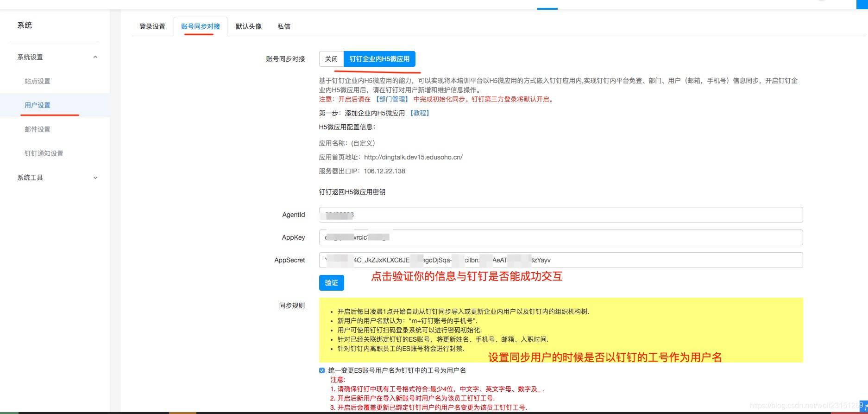The height and width of the screenshot is (414, 868).
Task: Collapse the 系统设置 sidebar section
Action: (x=58, y=57)
